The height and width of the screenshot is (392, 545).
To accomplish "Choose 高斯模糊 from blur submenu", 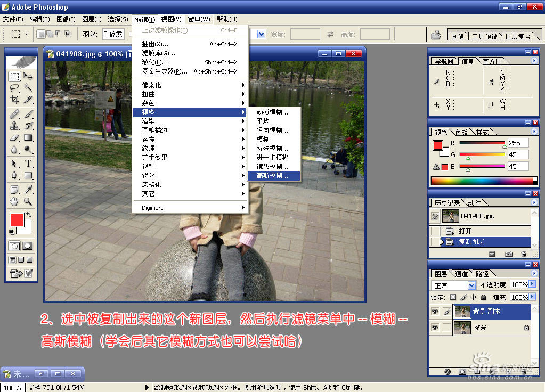I will click(x=274, y=176).
